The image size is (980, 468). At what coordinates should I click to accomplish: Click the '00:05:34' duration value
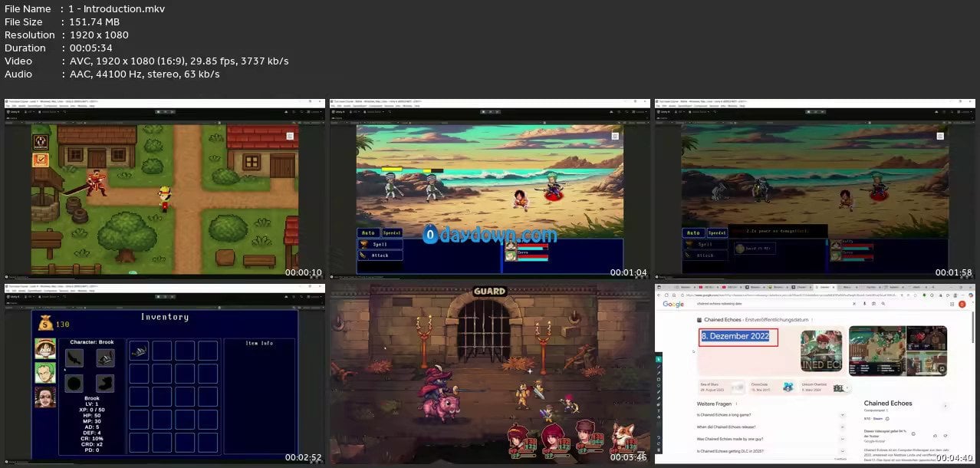90,48
